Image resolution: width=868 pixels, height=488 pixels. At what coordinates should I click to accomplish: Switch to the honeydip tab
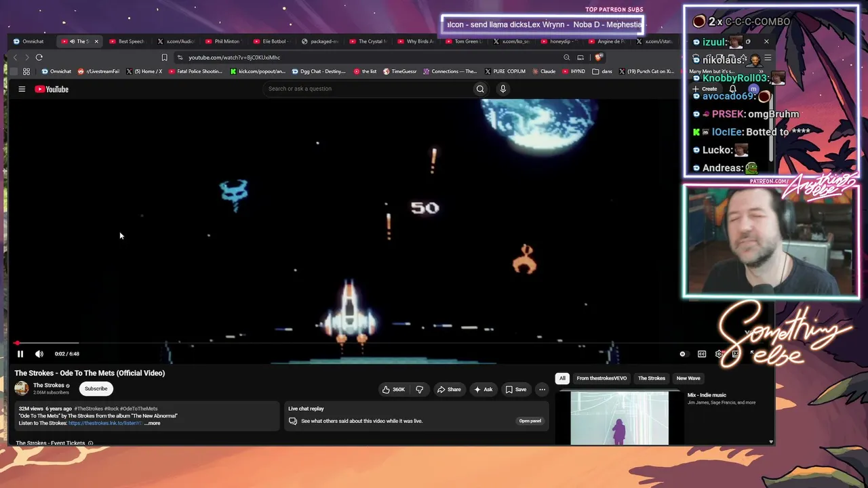[x=560, y=41]
